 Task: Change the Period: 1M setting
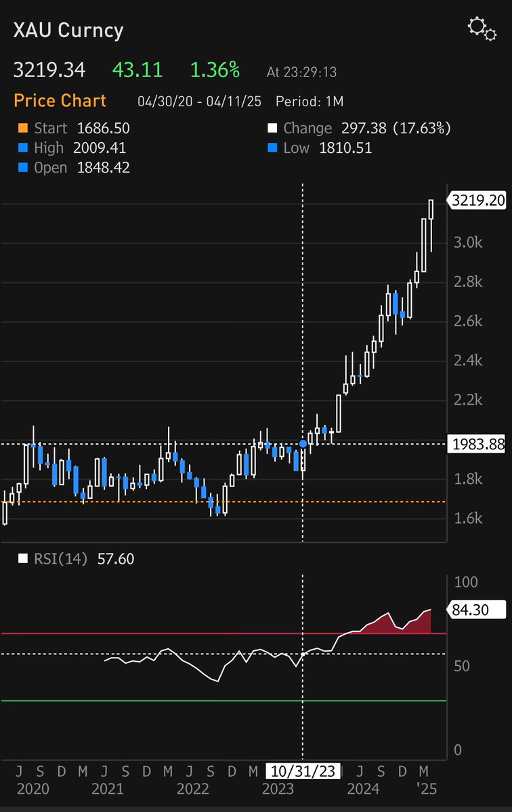[x=310, y=101]
